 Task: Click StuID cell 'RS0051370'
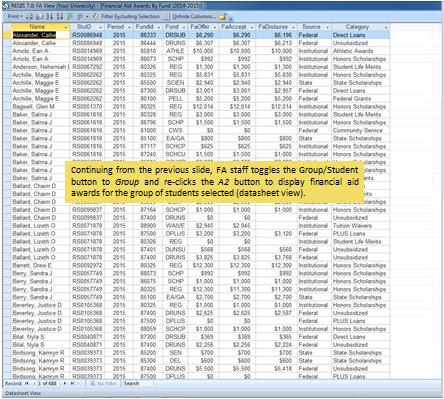pyautogui.click(x=87, y=106)
